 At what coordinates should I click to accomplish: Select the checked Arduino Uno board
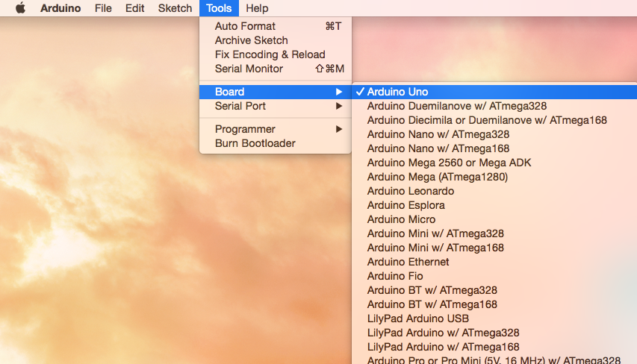tap(494, 92)
